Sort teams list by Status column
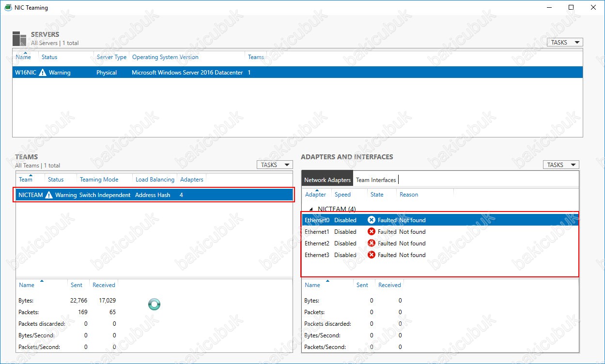605x364 pixels. pos(56,180)
